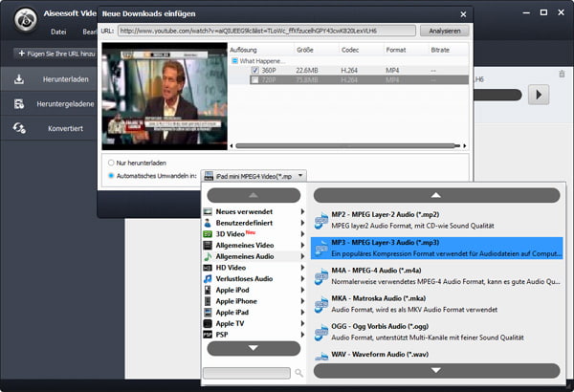Click Fügen Sie Ihre URL hinzu button
The image size is (574, 392).
[56, 54]
